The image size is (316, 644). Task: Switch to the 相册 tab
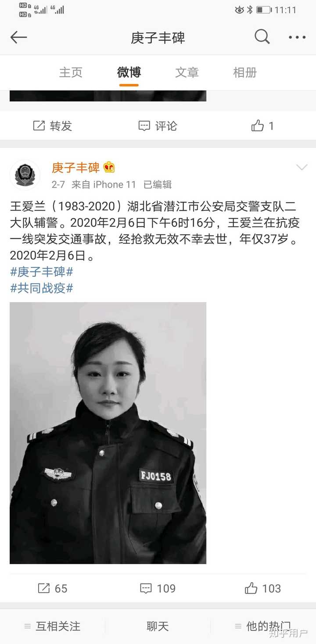245,72
